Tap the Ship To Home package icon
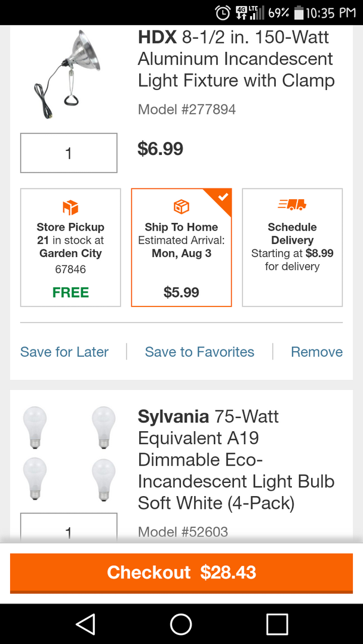 [x=181, y=206]
